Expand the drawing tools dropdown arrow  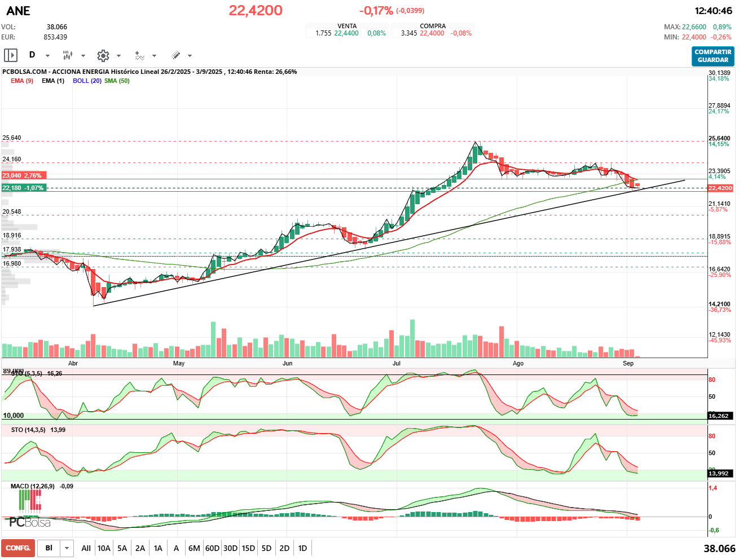(x=190, y=56)
